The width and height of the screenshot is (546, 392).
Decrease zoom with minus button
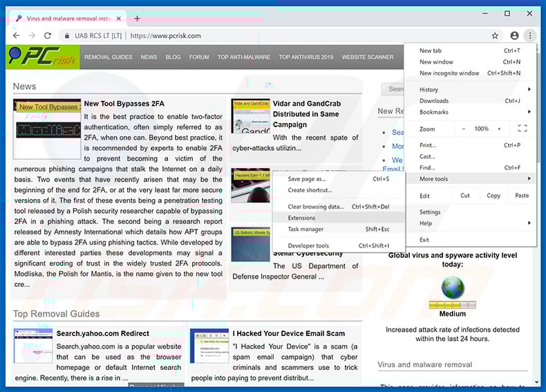click(x=464, y=129)
